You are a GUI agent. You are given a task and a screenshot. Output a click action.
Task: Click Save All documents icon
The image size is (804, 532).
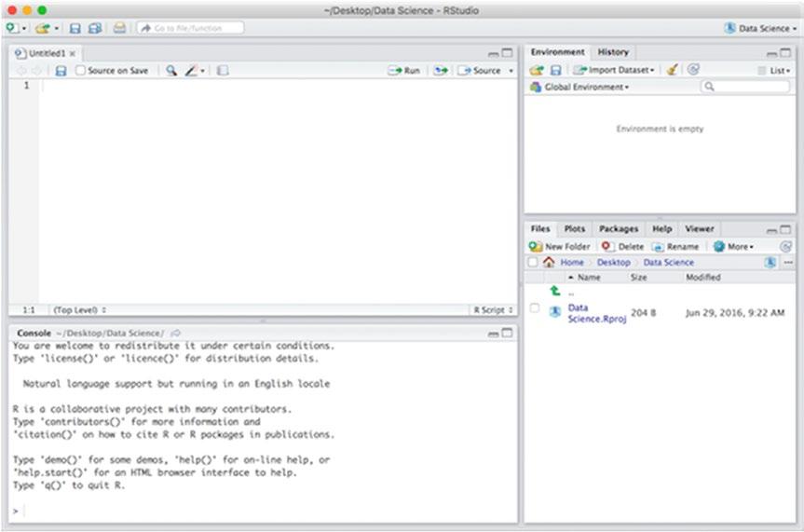coord(95,28)
